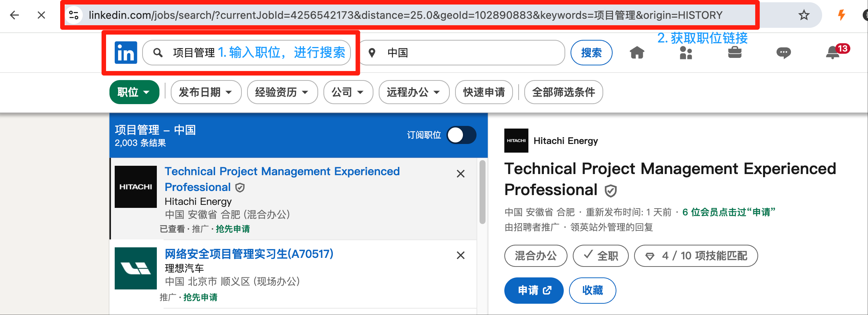Viewport: 868px width, 315px height.
Task: Expand the 公司 filter
Action: pos(348,92)
